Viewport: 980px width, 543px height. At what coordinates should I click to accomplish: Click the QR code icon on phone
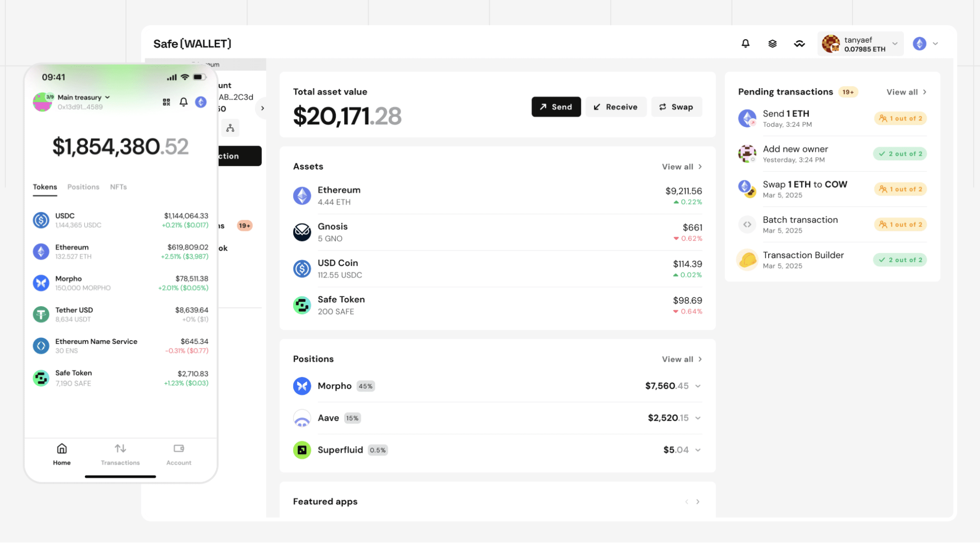pyautogui.click(x=166, y=102)
